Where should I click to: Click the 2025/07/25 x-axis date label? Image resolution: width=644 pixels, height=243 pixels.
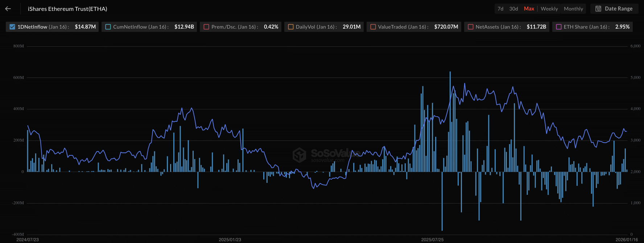[432, 240]
